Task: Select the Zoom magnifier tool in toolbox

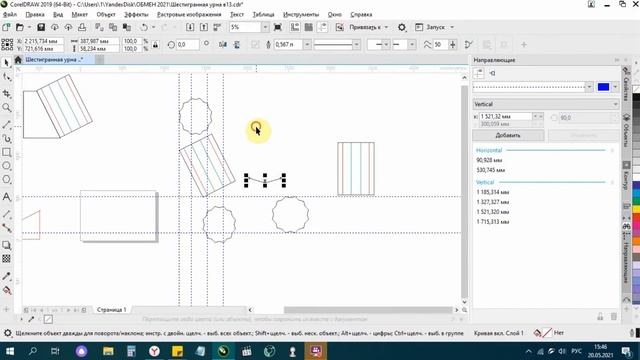Action: (7, 108)
